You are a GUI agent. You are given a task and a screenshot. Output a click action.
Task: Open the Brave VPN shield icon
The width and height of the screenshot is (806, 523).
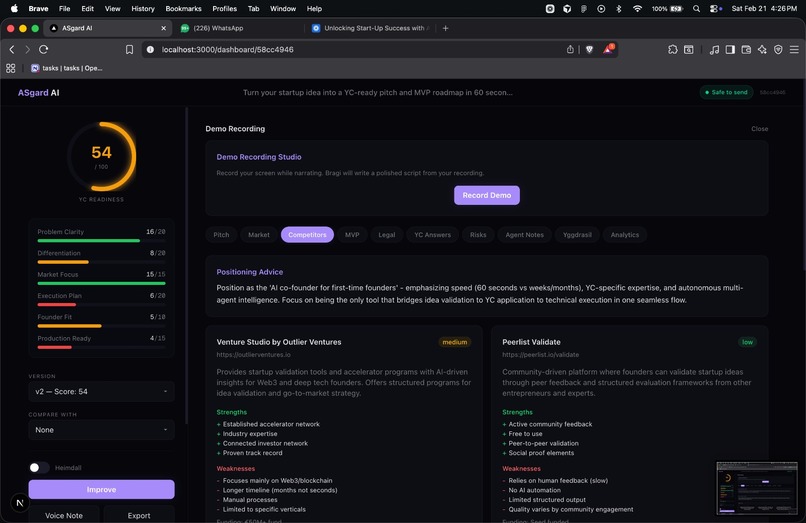coord(778,49)
